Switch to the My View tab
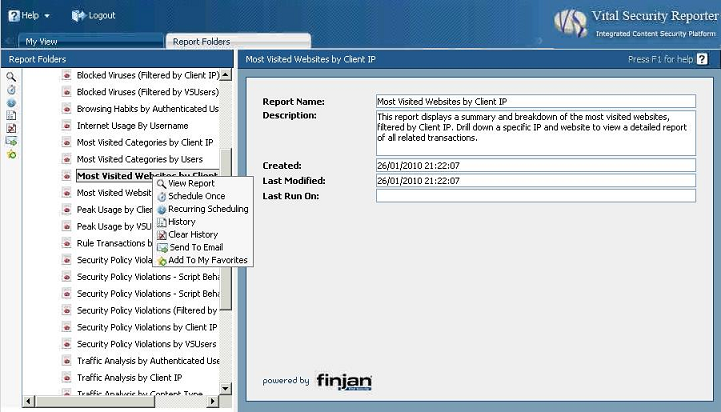 pos(42,42)
